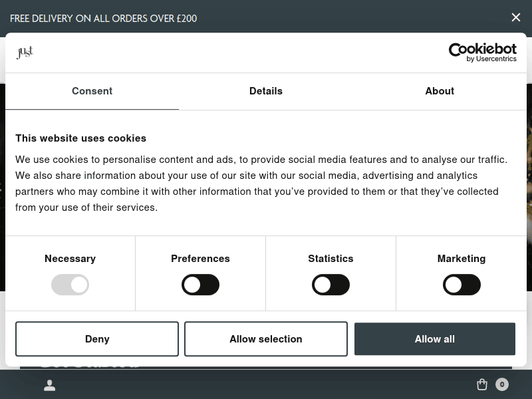Screen dimensions: 532x399
Task: Open the shopping bag icon
Action: point(482,384)
